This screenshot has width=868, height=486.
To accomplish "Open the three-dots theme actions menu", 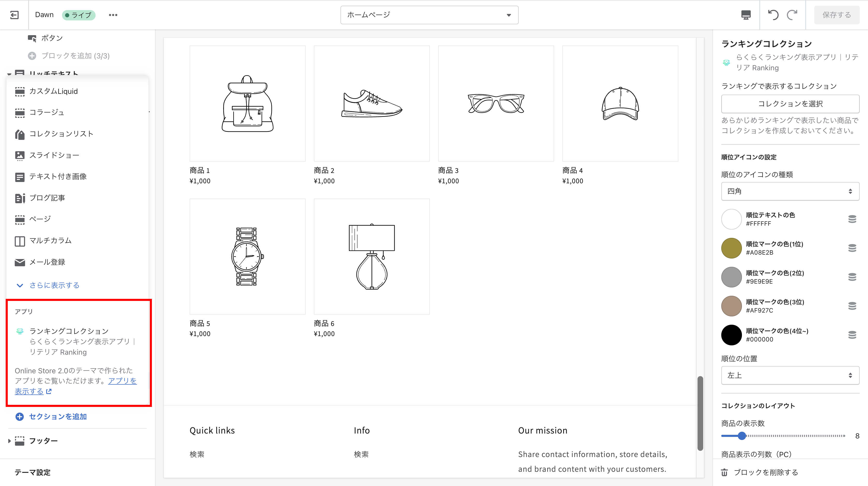I will (x=113, y=15).
